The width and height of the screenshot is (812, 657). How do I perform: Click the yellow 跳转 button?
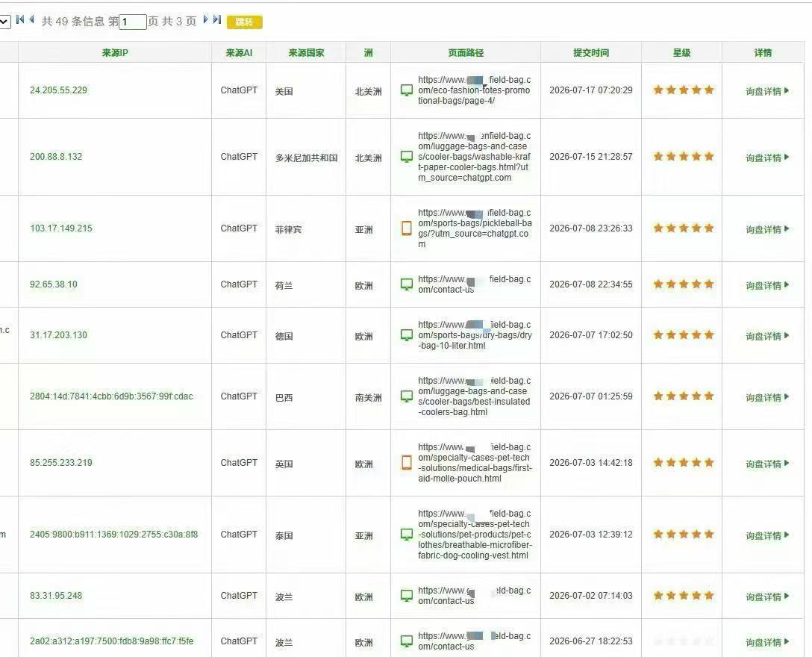[245, 22]
